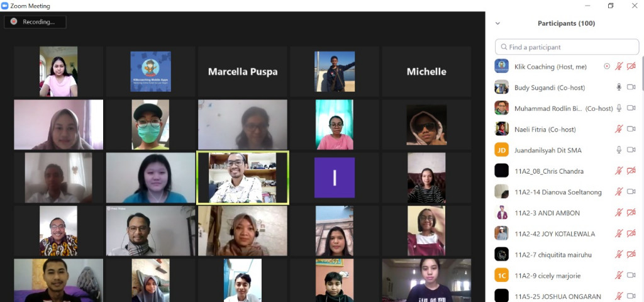
Task: Click Budy Sugandi's microphone icon
Action: click(619, 87)
